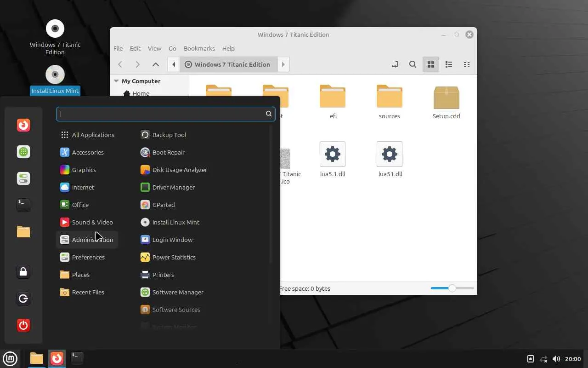Screen dimensions: 588x368
Task: Click the magnifier icon in menu search box
Action: click(x=269, y=114)
